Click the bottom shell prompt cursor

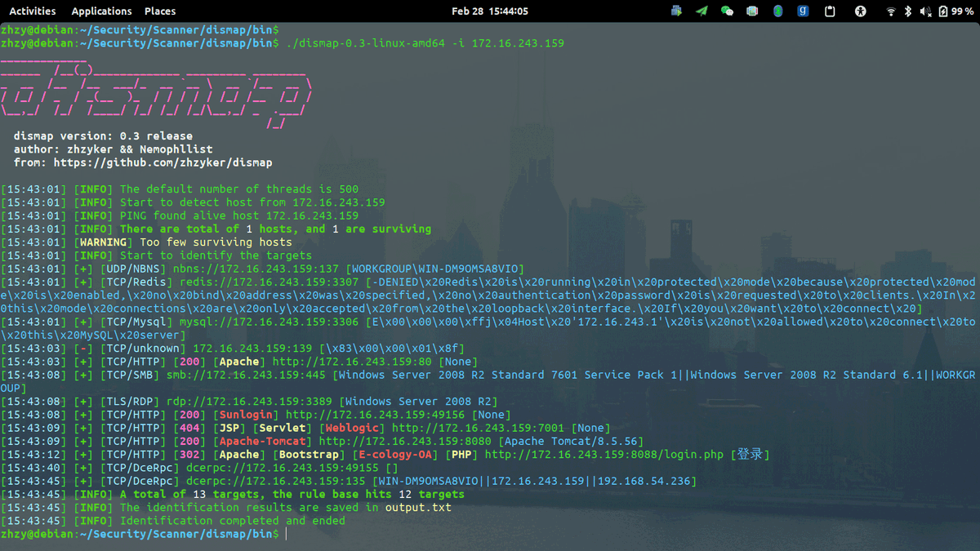coord(287,534)
